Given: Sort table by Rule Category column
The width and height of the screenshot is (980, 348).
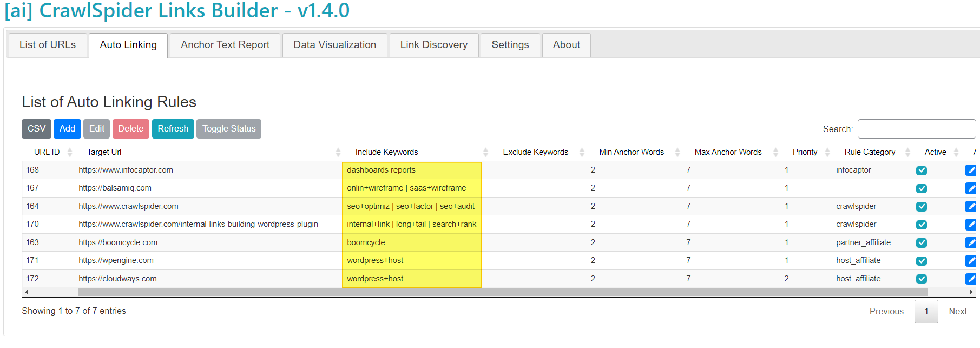Looking at the screenshot, I should pyautogui.click(x=873, y=152).
